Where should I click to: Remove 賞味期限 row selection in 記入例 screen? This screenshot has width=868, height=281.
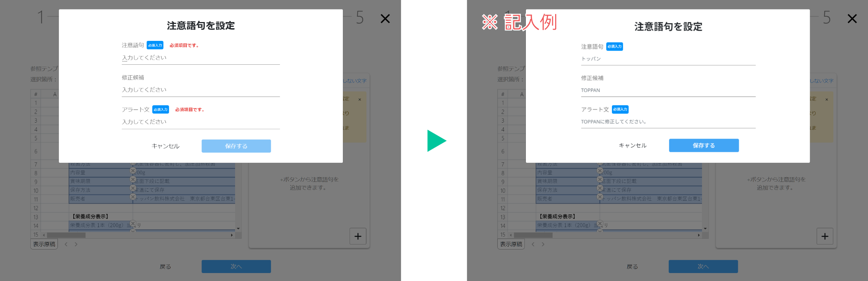point(600,179)
